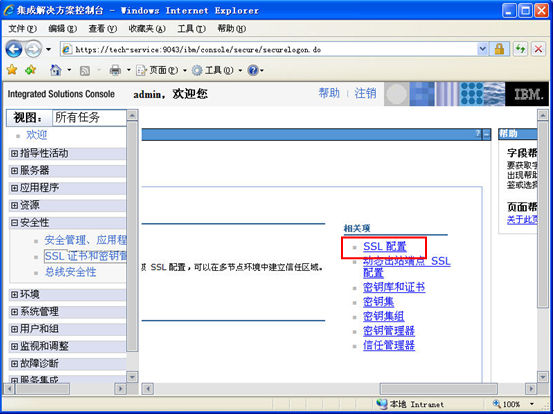Open the address bar URL dropdown
The height and width of the screenshot is (414, 554).
pos(483,49)
